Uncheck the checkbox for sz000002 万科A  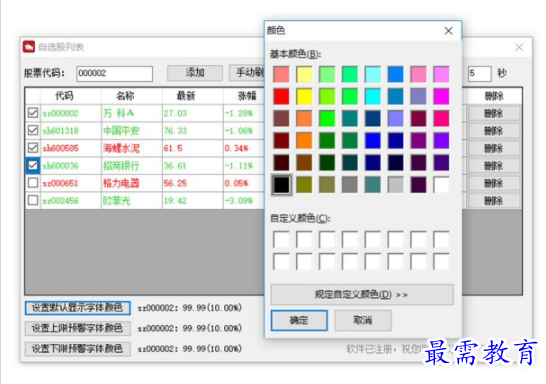[33, 113]
